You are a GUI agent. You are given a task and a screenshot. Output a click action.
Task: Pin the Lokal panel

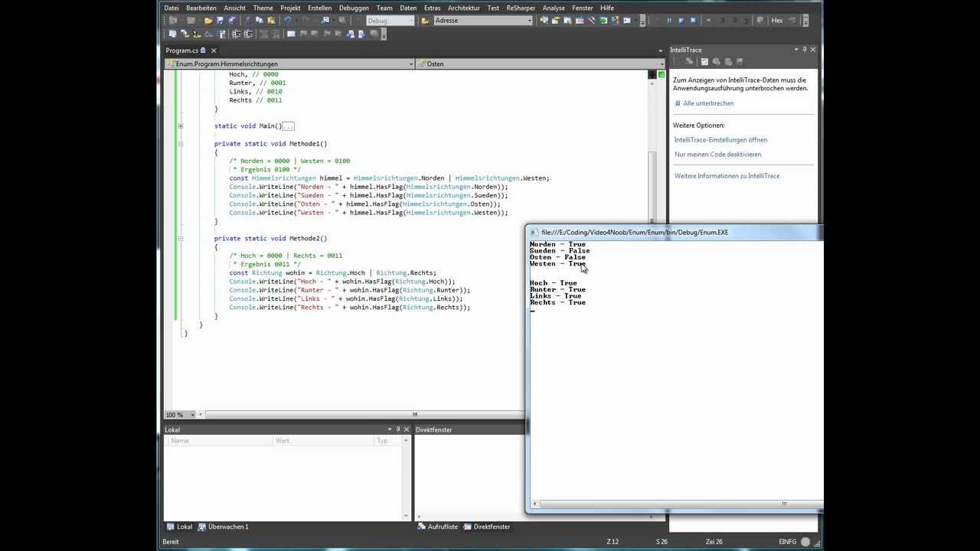tap(397, 429)
